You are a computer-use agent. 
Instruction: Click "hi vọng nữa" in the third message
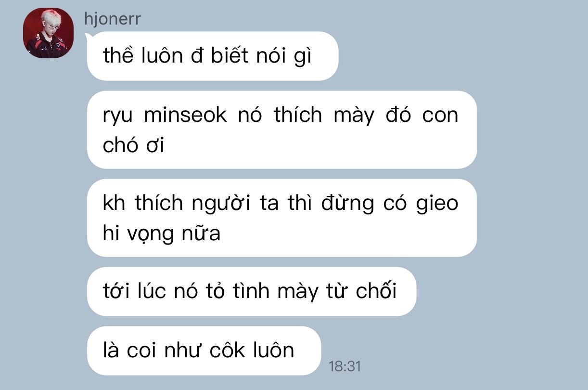coord(162,234)
